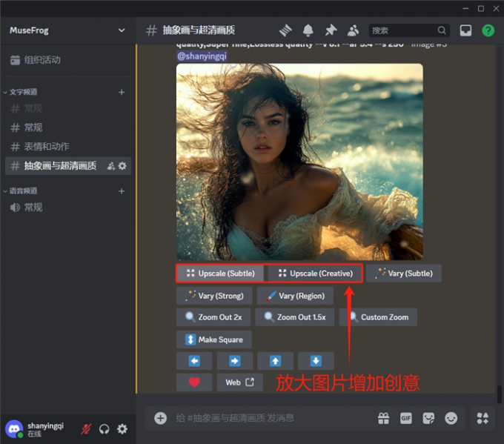Open the gift icon

click(383, 418)
